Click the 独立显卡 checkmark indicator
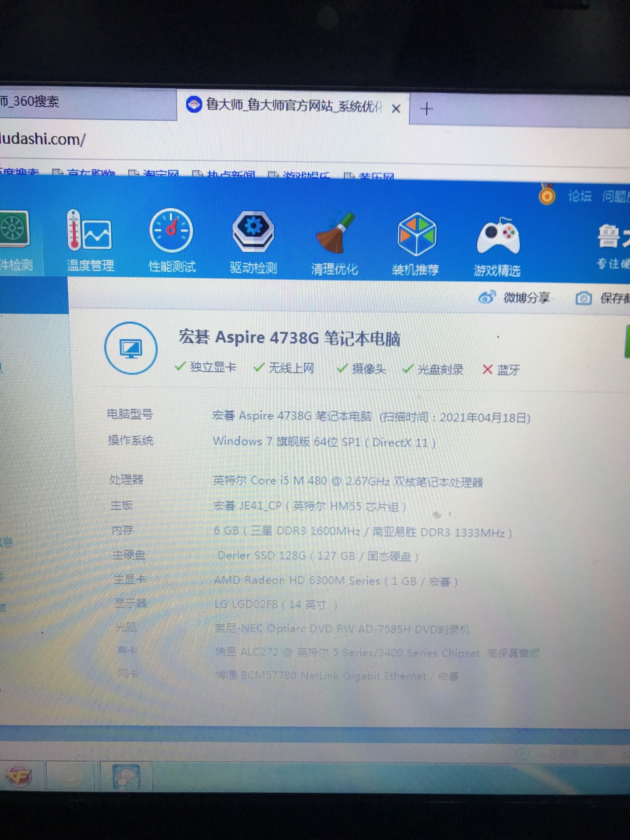The width and height of the screenshot is (630, 840). tap(205, 367)
